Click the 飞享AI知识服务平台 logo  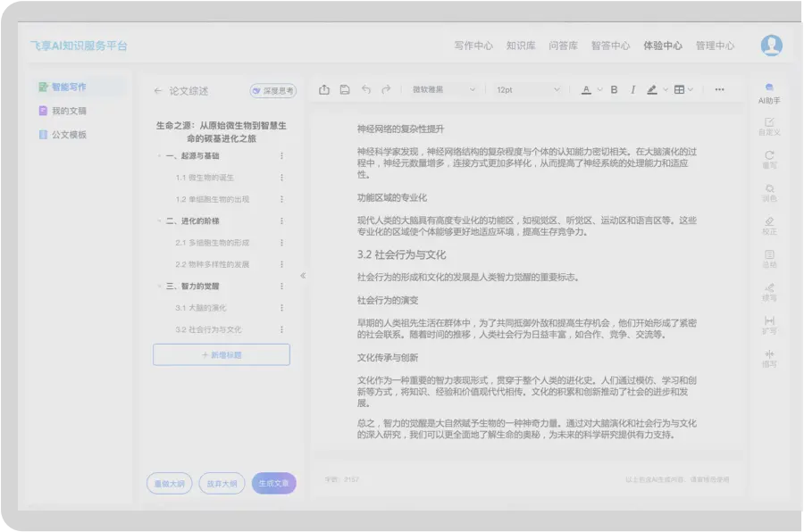(x=79, y=46)
